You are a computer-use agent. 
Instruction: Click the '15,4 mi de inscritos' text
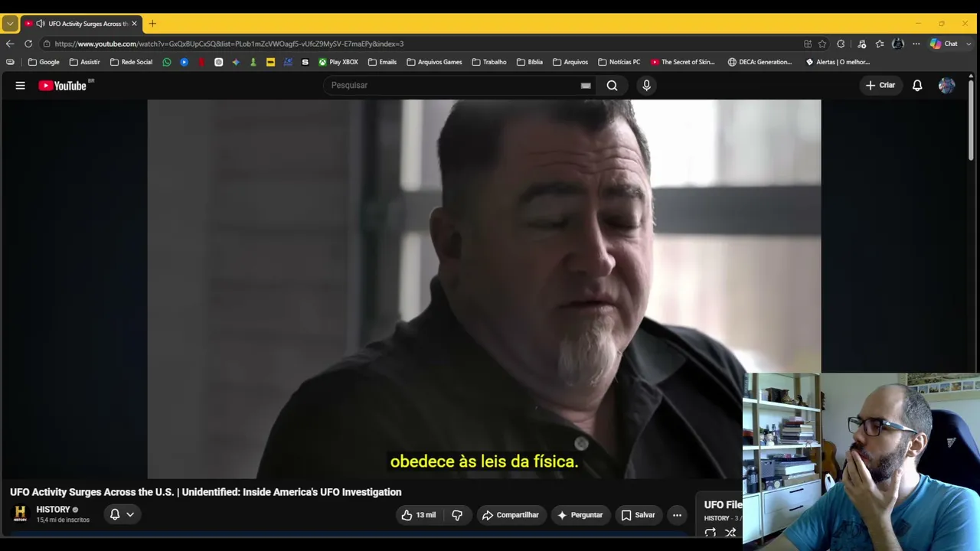(63, 520)
